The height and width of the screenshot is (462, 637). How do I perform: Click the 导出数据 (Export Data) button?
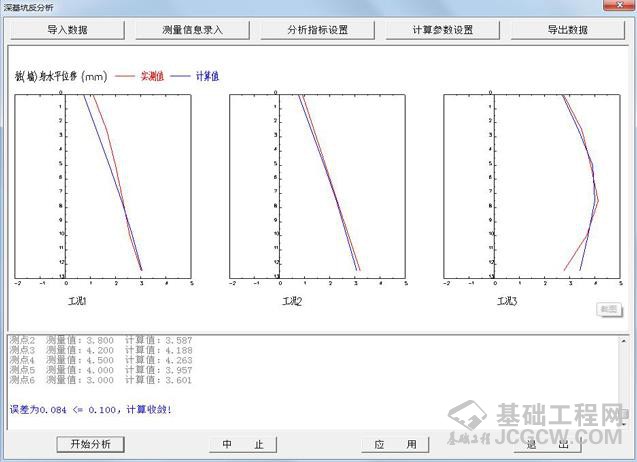pos(567,30)
